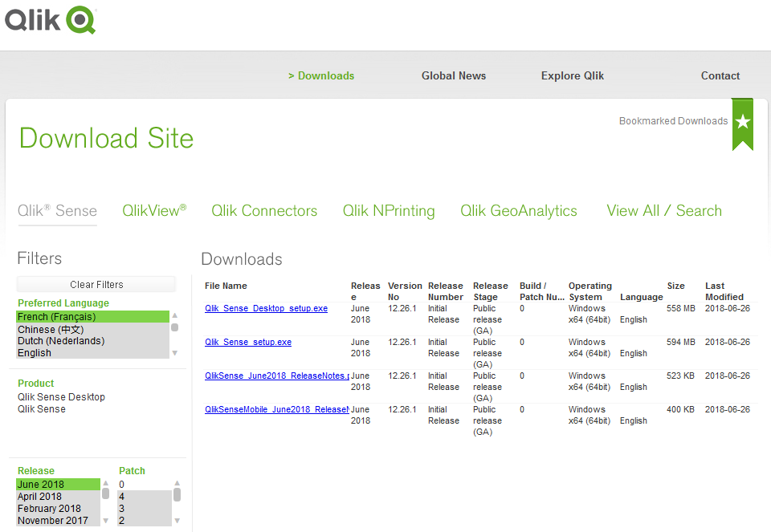This screenshot has height=532, width=771.
Task: Filter by Qlik Sense Desktop product
Action: coord(61,397)
